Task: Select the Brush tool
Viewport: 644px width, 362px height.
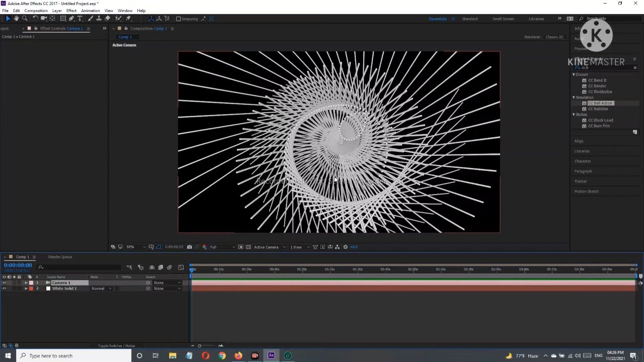Action: pyautogui.click(x=91, y=19)
